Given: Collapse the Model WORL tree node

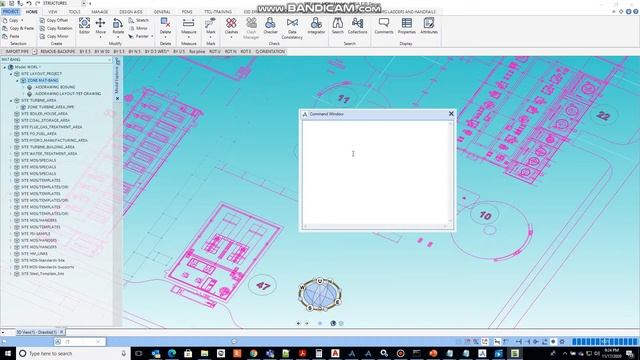Looking at the screenshot, I should pos(4,67).
